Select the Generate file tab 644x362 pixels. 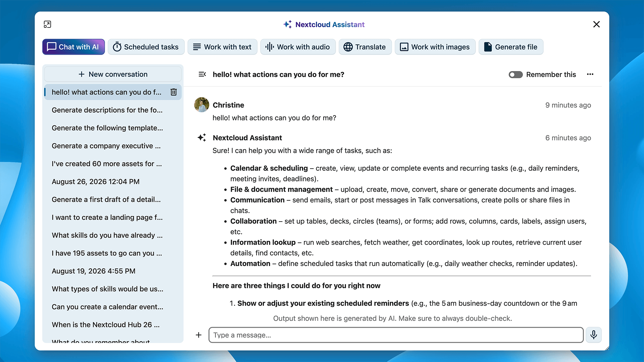pos(511,47)
